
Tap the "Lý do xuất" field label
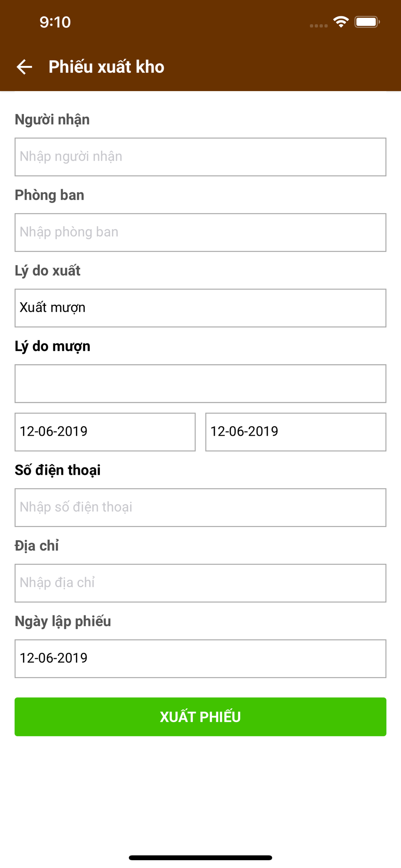pos(48,270)
